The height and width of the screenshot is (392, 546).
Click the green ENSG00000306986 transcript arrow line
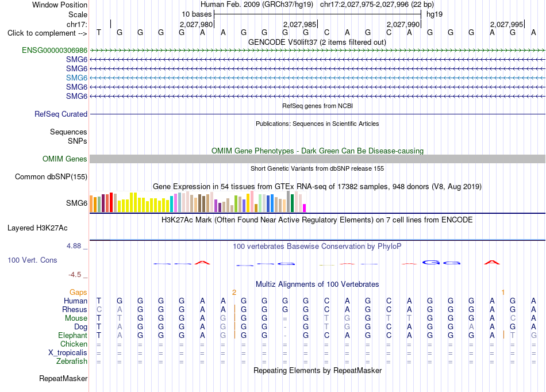tap(317, 51)
